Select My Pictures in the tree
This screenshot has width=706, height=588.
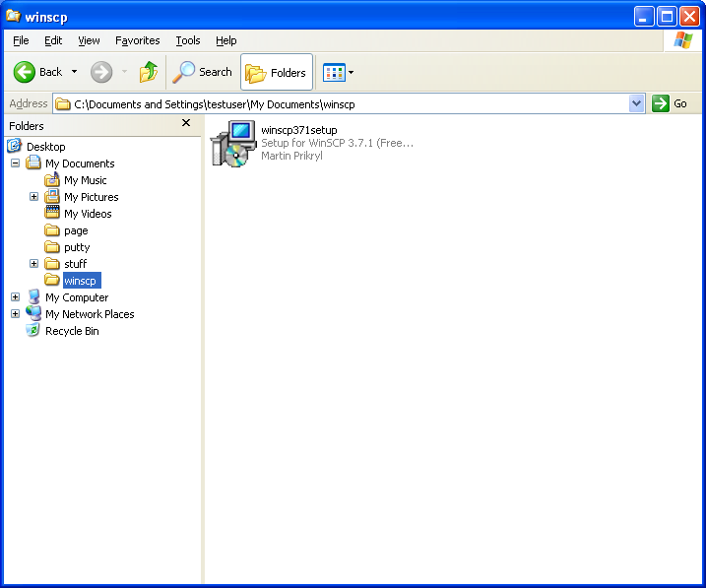click(x=91, y=197)
